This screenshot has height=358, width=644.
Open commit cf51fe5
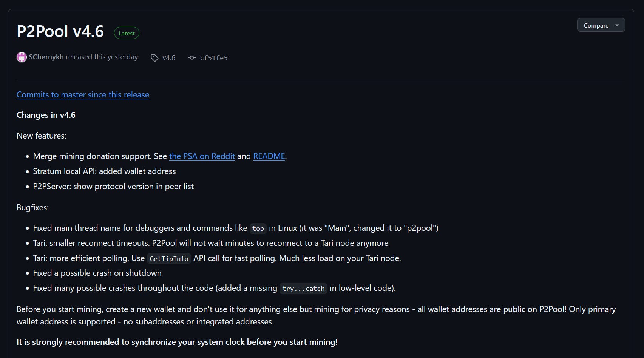[214, 58]
